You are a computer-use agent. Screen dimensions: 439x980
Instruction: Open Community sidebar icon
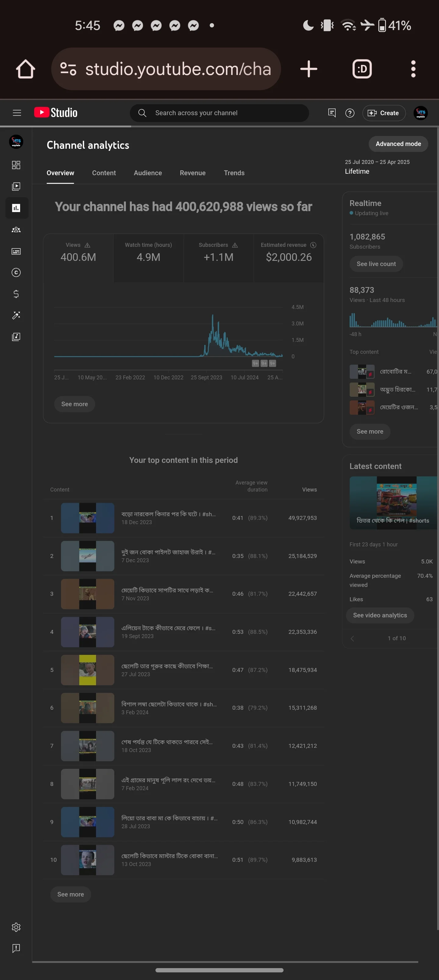(x=16, y=229)
